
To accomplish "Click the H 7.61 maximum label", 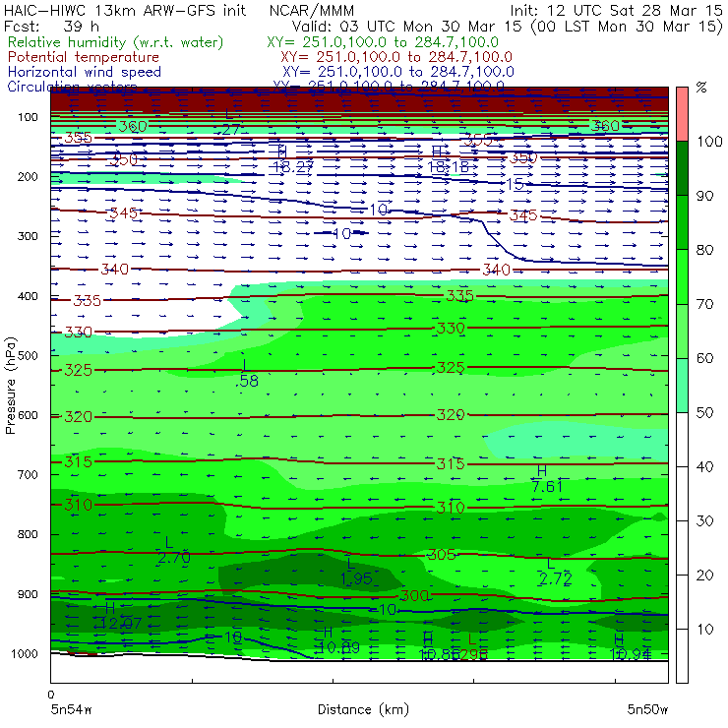I will (547, 479).
